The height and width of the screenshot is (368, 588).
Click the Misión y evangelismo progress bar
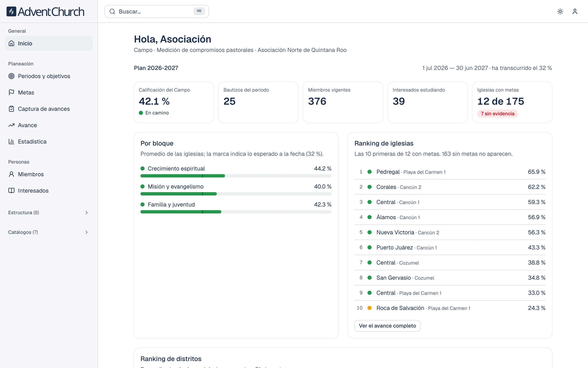(236, 194)
